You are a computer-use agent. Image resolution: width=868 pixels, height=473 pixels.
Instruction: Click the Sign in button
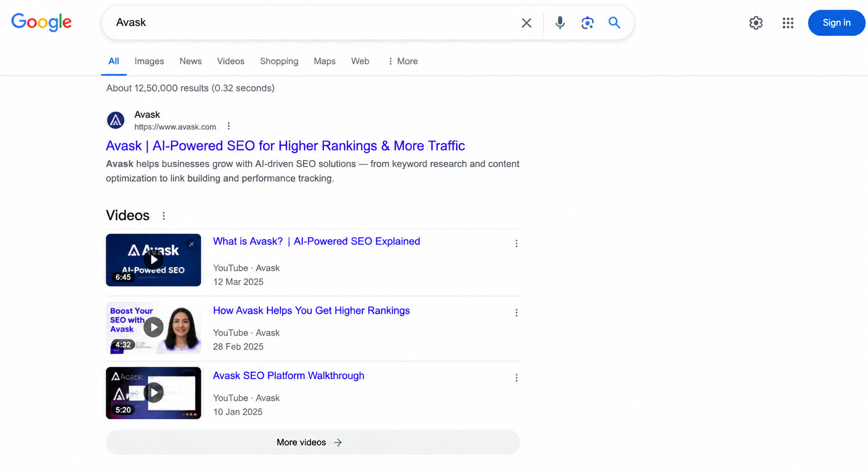[836, 22]
